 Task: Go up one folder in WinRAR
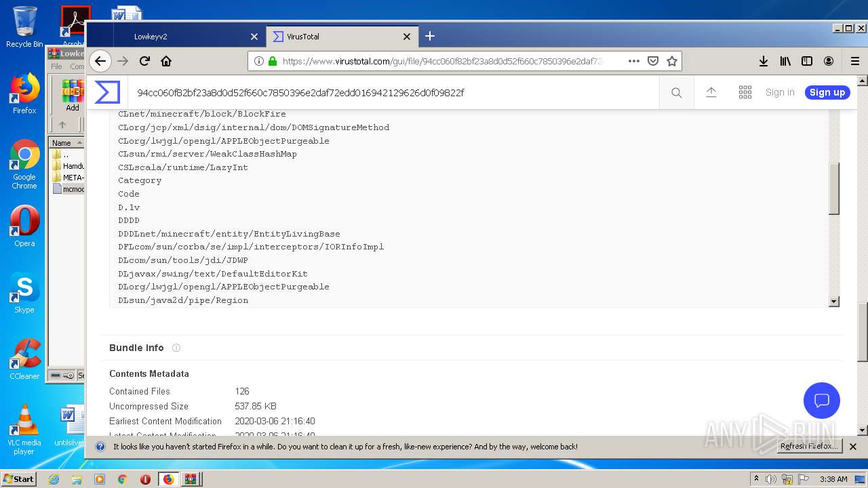[62, 125]
